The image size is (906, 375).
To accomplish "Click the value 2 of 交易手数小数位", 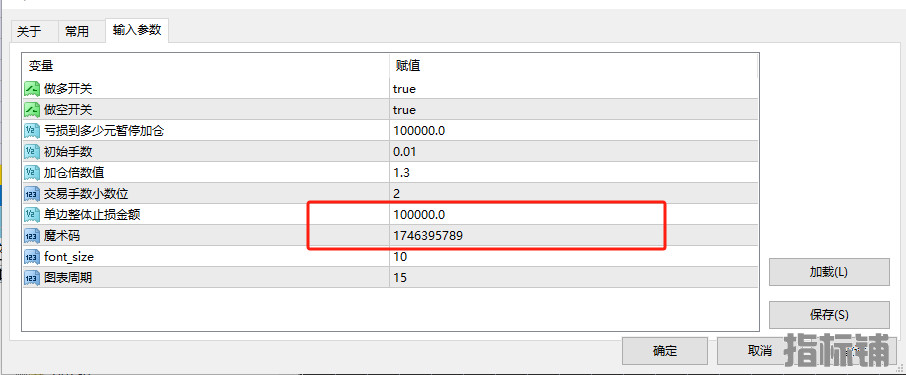I will (x=396, y=194).
